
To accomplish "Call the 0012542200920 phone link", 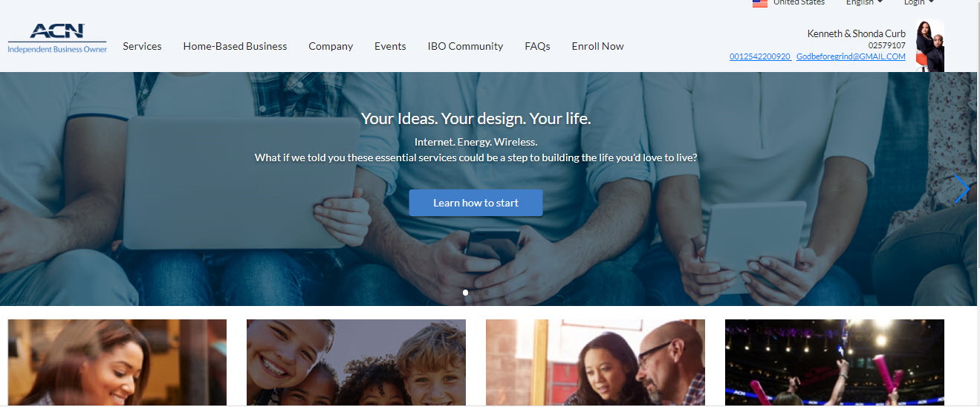I will click(x=760, y=56).
